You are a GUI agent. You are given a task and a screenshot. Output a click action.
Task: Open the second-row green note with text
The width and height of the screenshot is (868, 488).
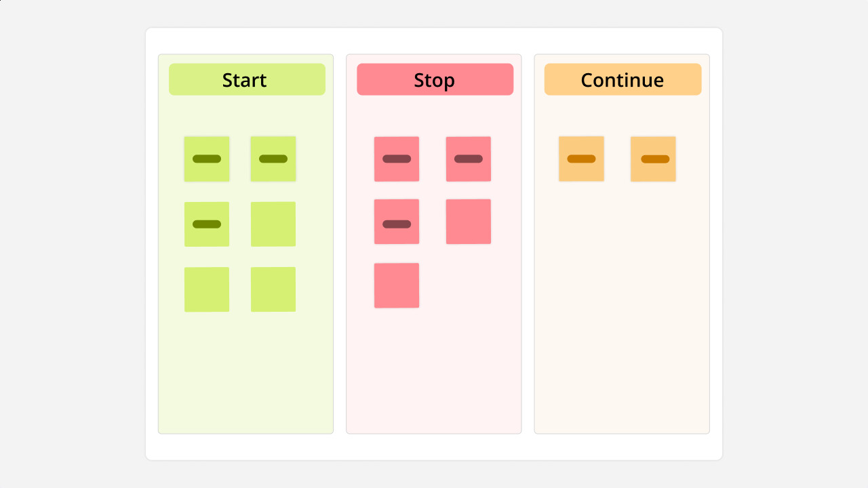[x=206, y=223]
